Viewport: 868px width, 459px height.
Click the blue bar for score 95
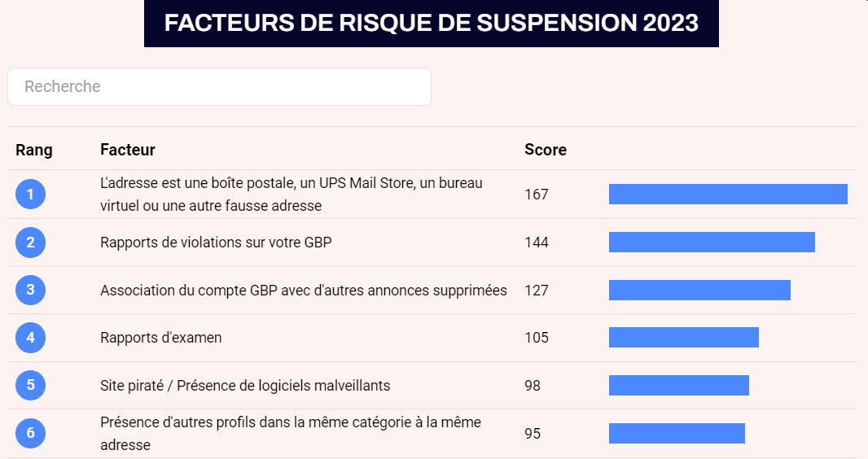tap(677, 433)
